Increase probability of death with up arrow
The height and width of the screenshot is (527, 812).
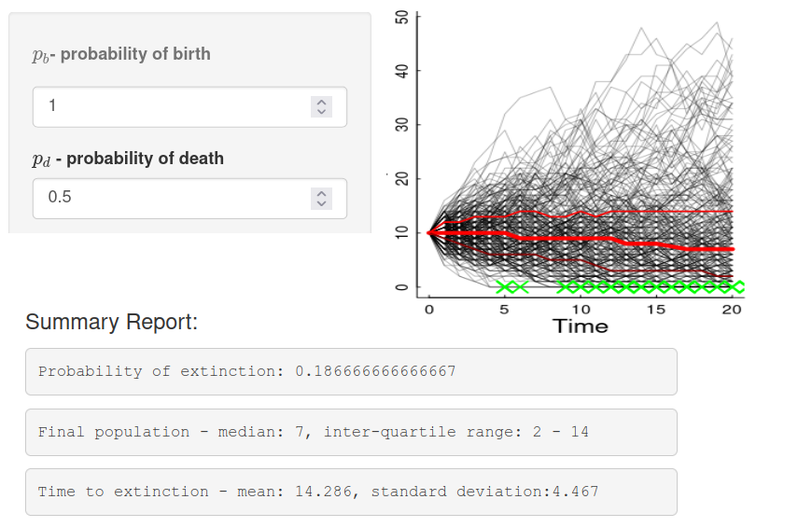321,193
